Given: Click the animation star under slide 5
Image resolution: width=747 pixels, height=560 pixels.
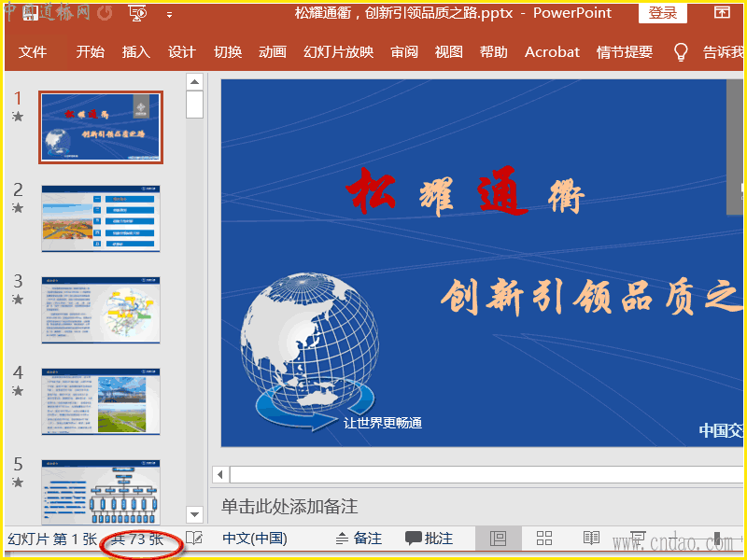Looking at the screenshot, I should click(18, 482).
